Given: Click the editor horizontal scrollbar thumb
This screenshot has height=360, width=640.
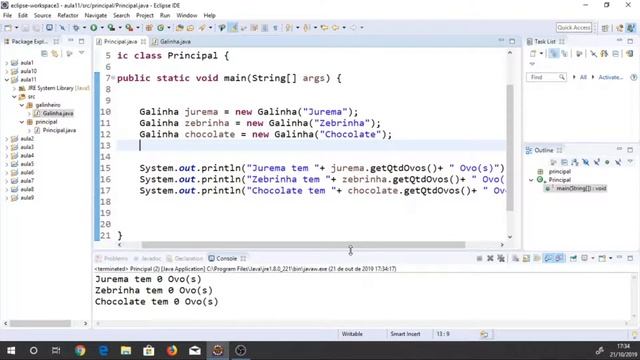Looking at the screenshot, I should [303, 245].
